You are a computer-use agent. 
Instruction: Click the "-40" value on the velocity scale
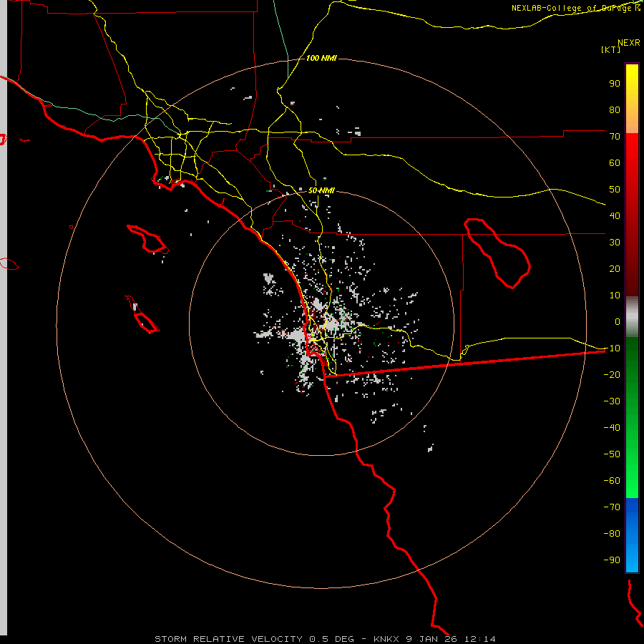[612, 428]
